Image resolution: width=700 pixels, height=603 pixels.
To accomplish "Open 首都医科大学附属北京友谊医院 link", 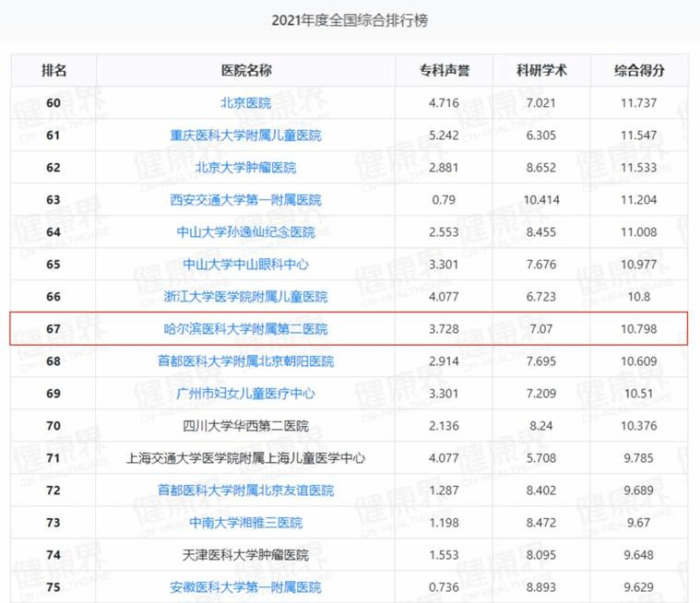I will [245, 490].
